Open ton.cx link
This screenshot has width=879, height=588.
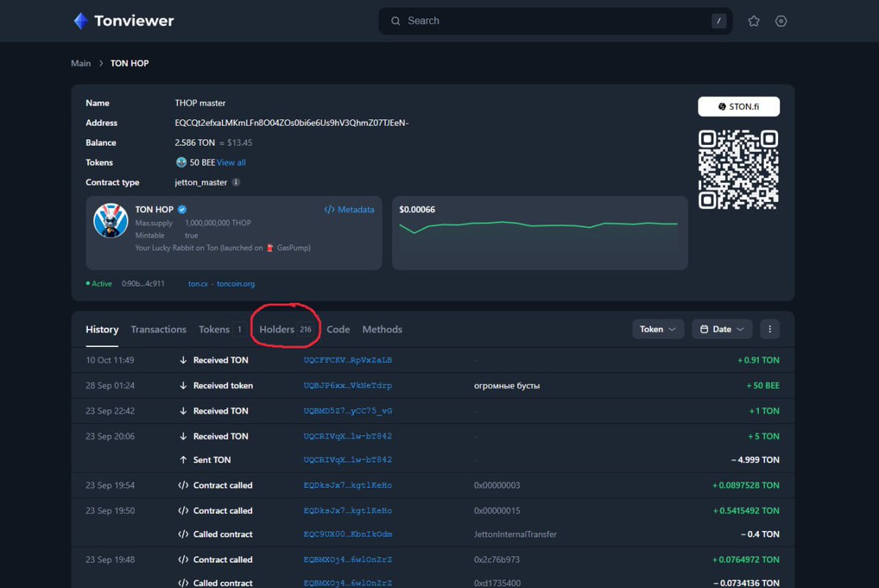199,283
